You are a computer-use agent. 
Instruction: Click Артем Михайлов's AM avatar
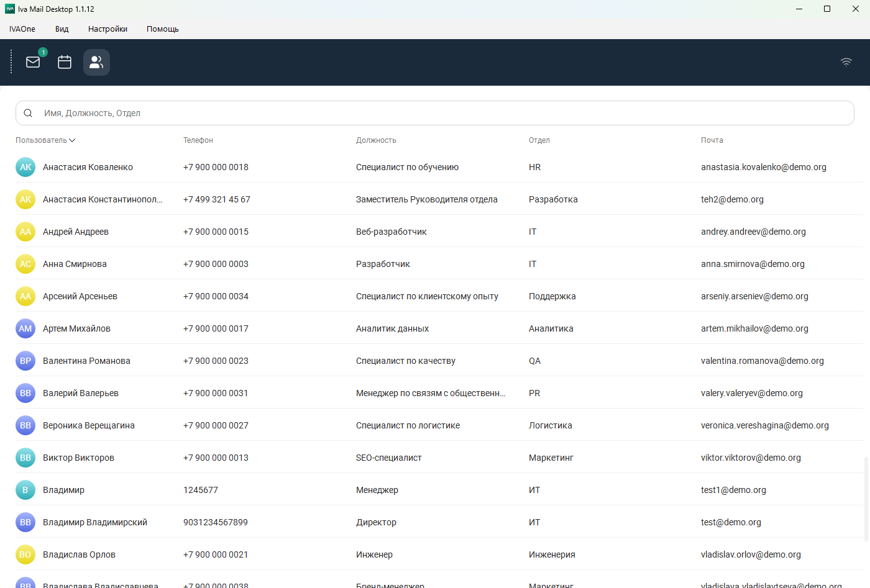pos(25,328)
